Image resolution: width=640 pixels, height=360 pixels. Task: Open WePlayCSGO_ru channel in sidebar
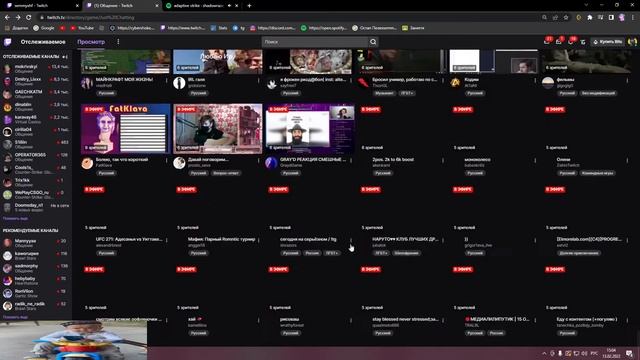36,195
